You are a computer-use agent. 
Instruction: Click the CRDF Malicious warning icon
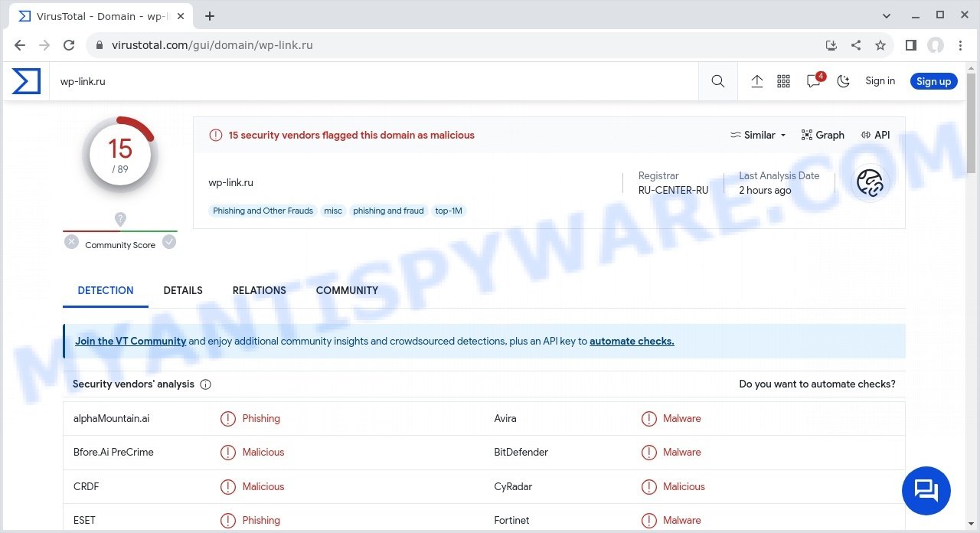pyautogui.click(x=228, y=487)
